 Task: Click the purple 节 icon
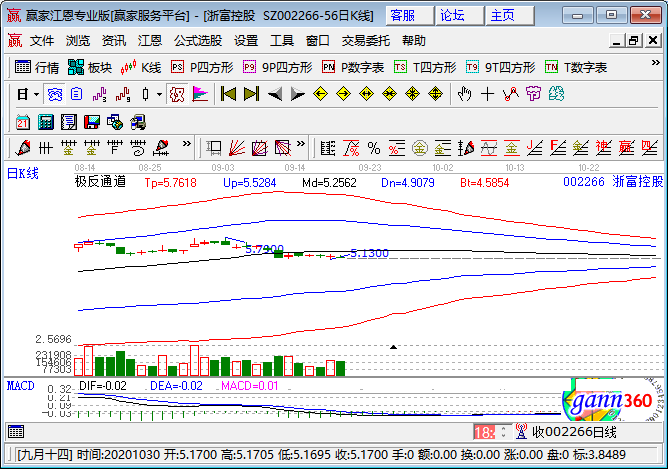tap(533, 94)
